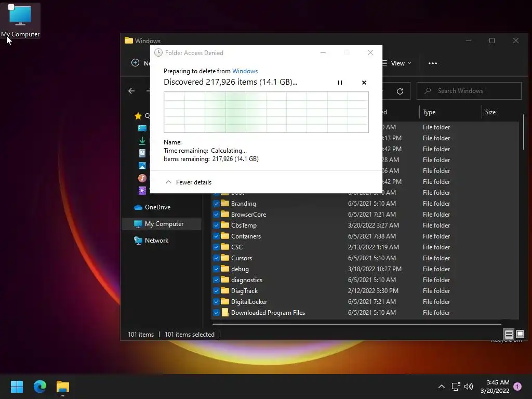This screenshot has height=399, width=532.
Task: Uncheck the BrowserCore folder checkbox
Action: [x=216, y=215]
